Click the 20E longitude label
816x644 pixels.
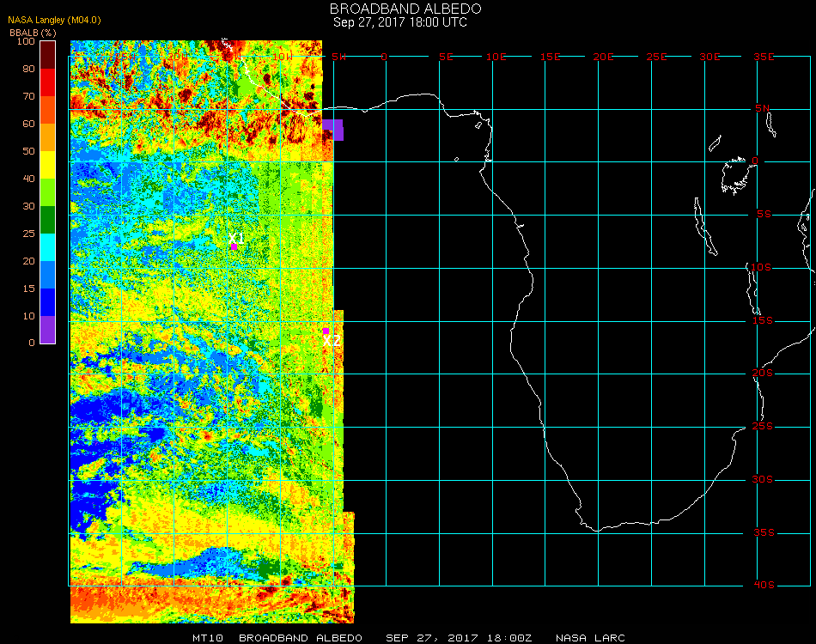click(x=603, y=57)
